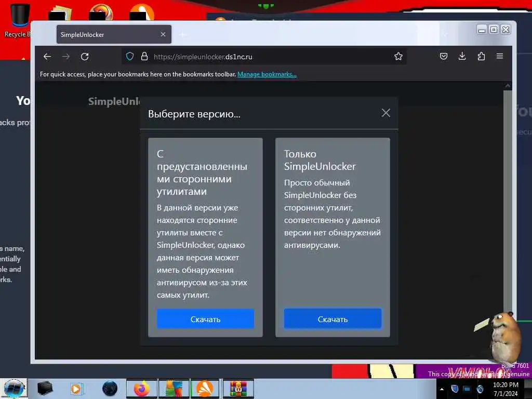Click the monitor icon in system tray

[467, 389]
